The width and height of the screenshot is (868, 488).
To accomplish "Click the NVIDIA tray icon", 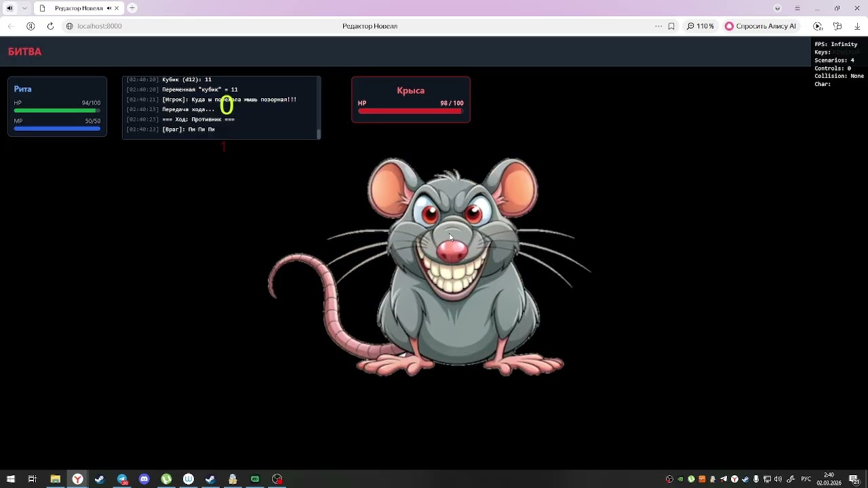I will coord(680,479).
